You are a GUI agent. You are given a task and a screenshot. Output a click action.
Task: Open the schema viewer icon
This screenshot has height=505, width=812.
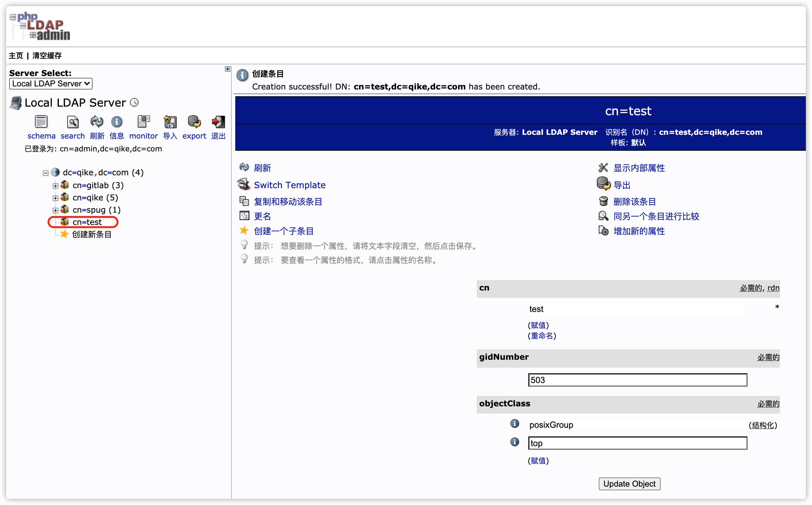pyautogui.click(x=41, y=122)
